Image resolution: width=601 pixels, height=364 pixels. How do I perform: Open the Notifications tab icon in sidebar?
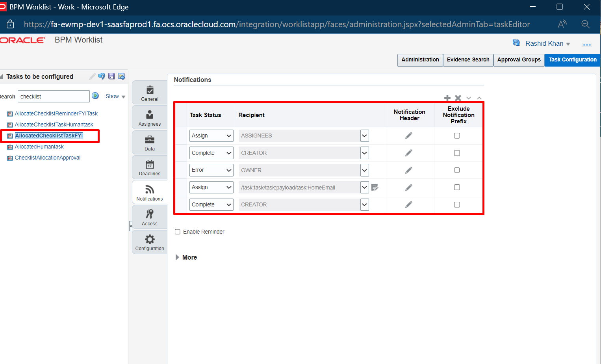point(149,192)
